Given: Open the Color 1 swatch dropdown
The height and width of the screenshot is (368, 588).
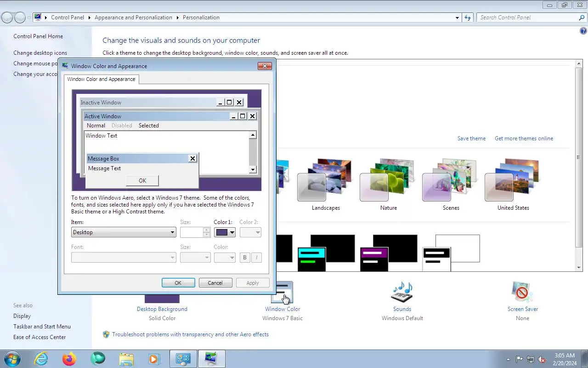Looking at the screenshot, I should click(225, 232).
